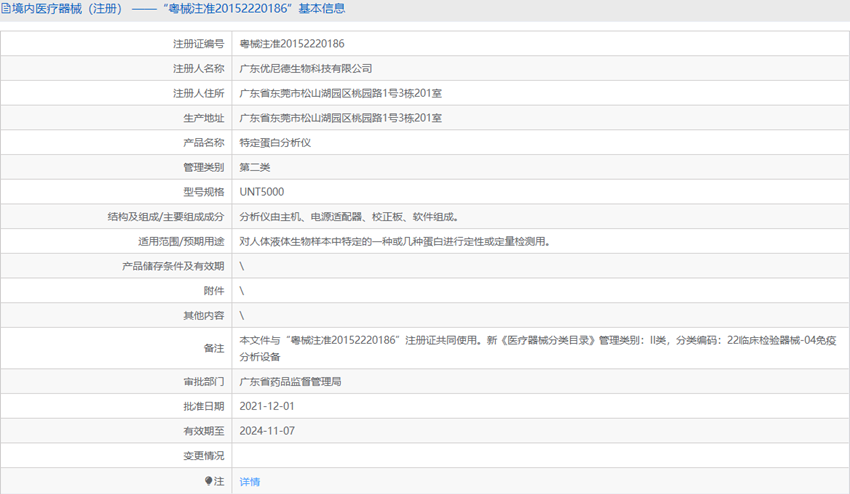This screenshot has height=494, width=850.
Task: Select the address in the 生产地址 row
Action: tap(340, 118)
